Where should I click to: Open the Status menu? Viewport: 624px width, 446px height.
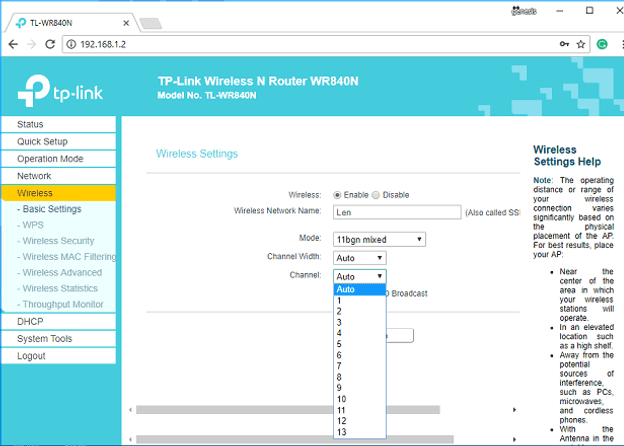coord(58,124)
